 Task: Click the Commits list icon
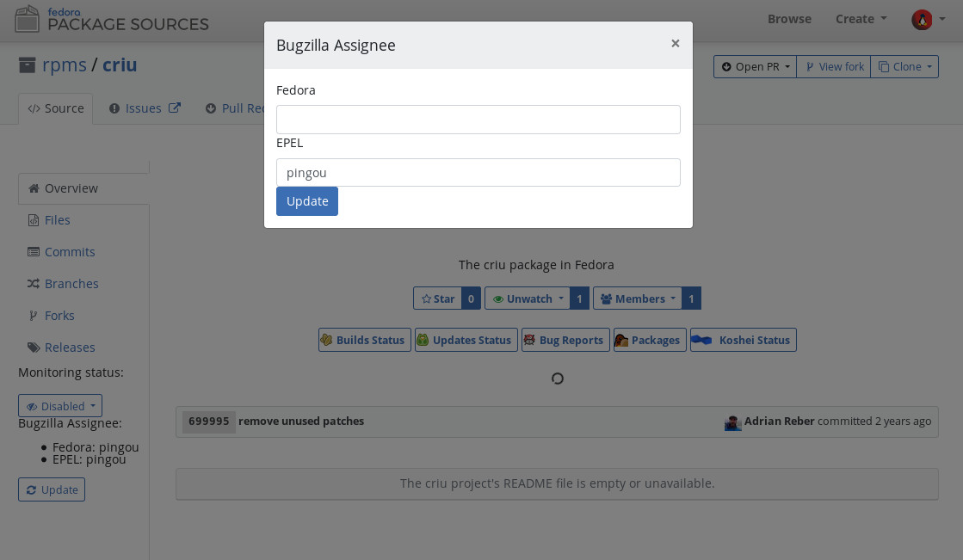[x=34, y=252]
